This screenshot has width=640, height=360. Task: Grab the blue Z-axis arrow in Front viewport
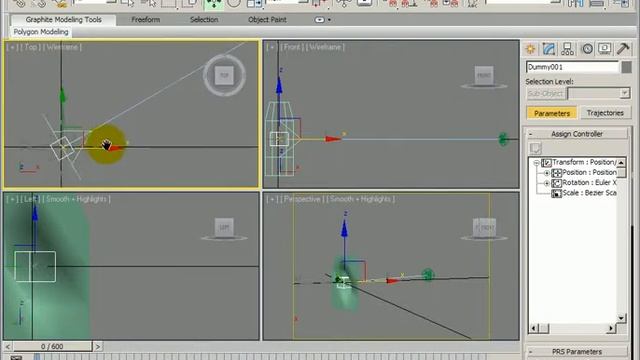pos(279,86)
